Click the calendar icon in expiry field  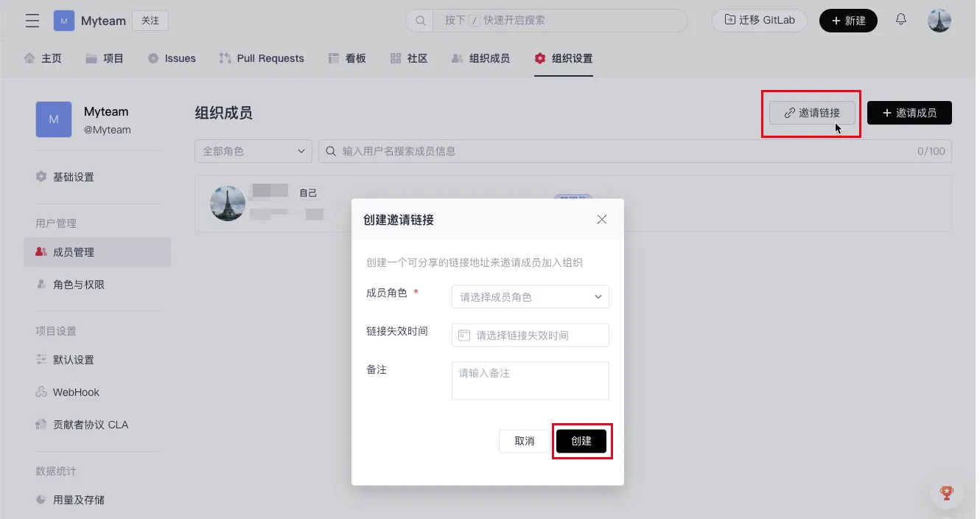pyautogui.click(x=464, y=335)
